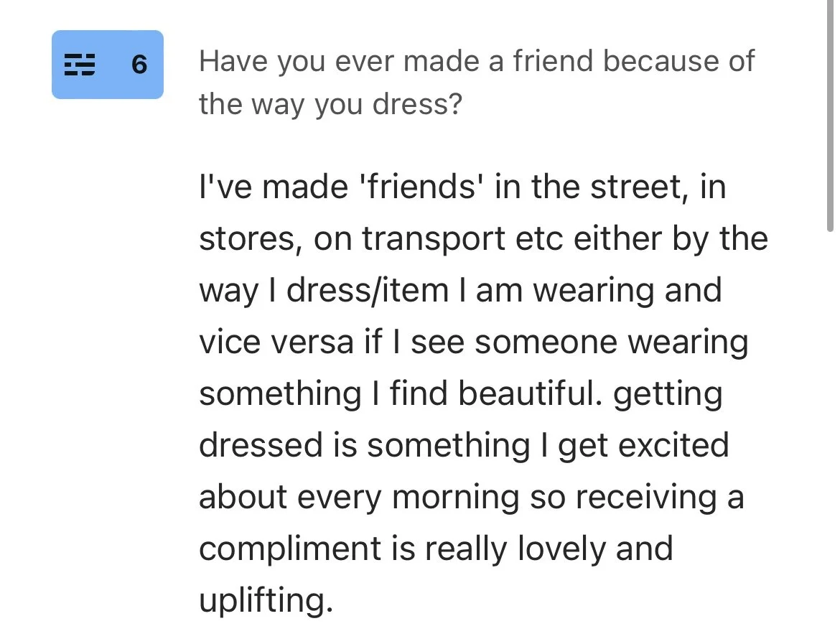Viewport: 840px width, 644px height.
Task: Place cursor at the final word 'uplifting.'
Action: tap(266, 601)
